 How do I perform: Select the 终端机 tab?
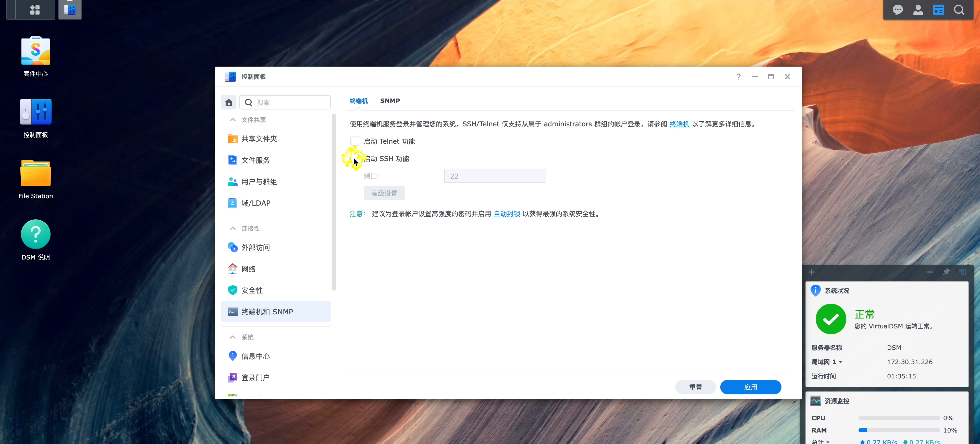[359, 101]
